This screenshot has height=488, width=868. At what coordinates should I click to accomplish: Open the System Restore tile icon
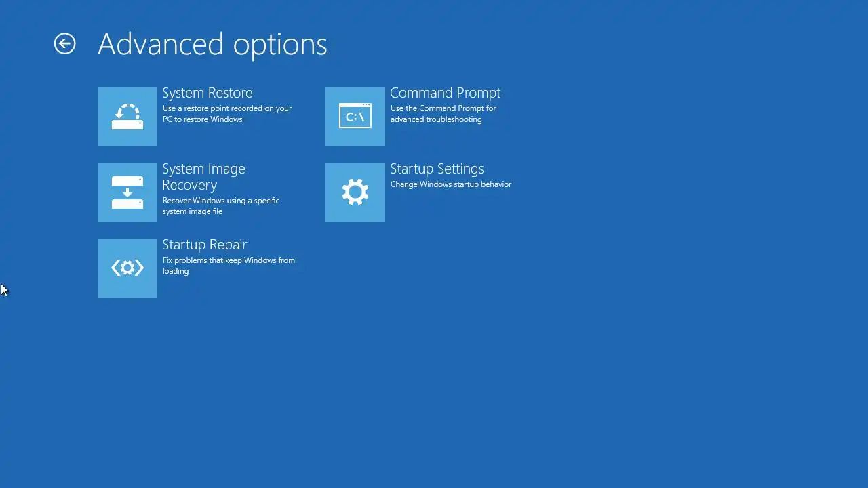127,117
